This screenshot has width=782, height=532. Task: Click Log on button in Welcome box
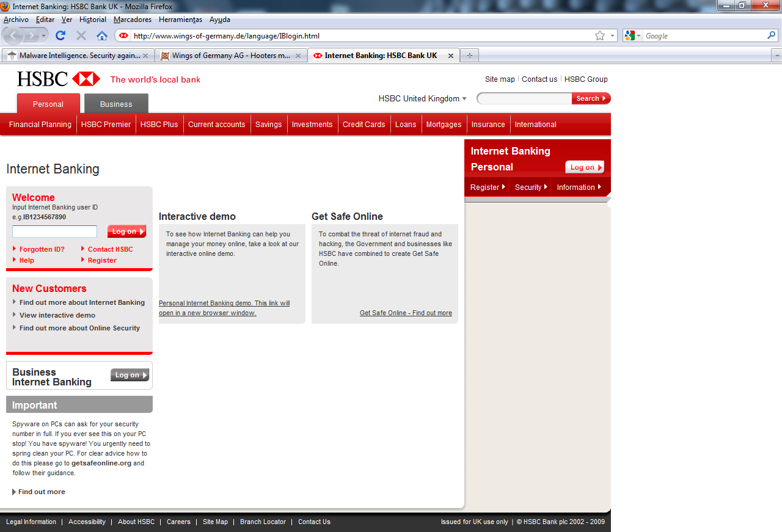[x=127, y=231]
